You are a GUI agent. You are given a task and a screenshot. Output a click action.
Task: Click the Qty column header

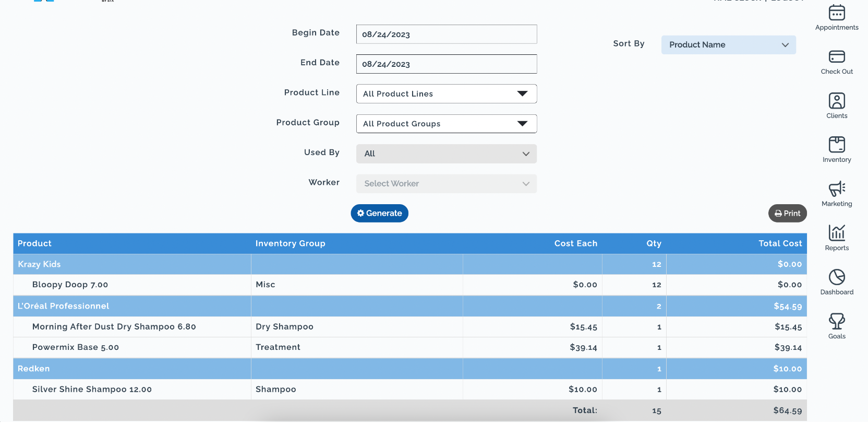tap(654, 243)
